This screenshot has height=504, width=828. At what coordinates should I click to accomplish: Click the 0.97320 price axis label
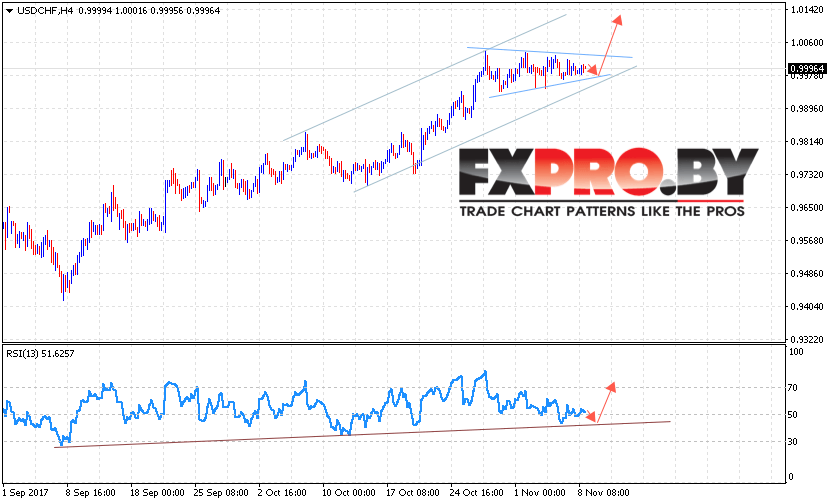click(807, 175)
